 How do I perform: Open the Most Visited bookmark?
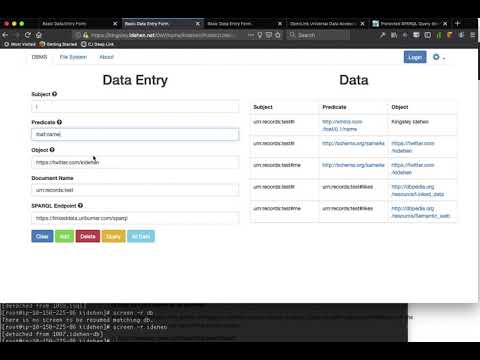tap(20, 44)
